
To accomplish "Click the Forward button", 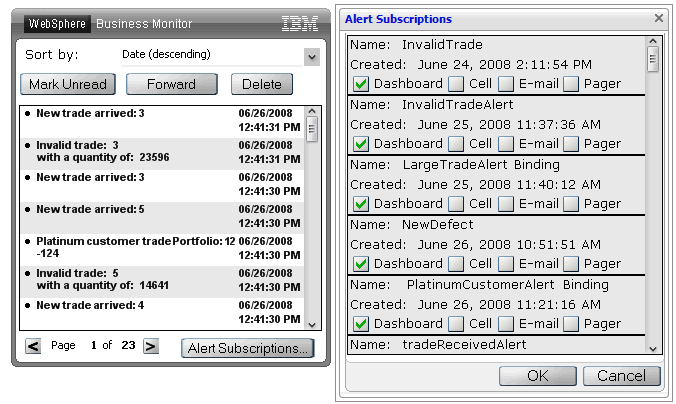I will [172, 84].
